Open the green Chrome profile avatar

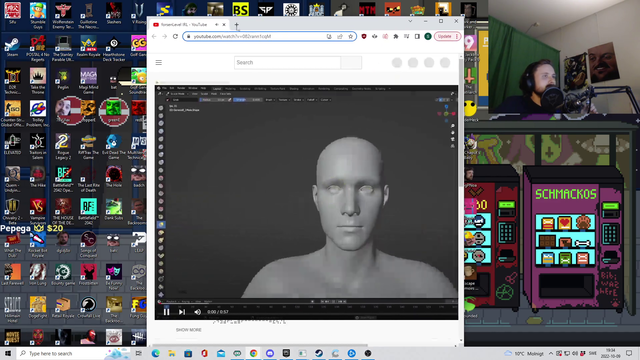click(x=428, y=36)
